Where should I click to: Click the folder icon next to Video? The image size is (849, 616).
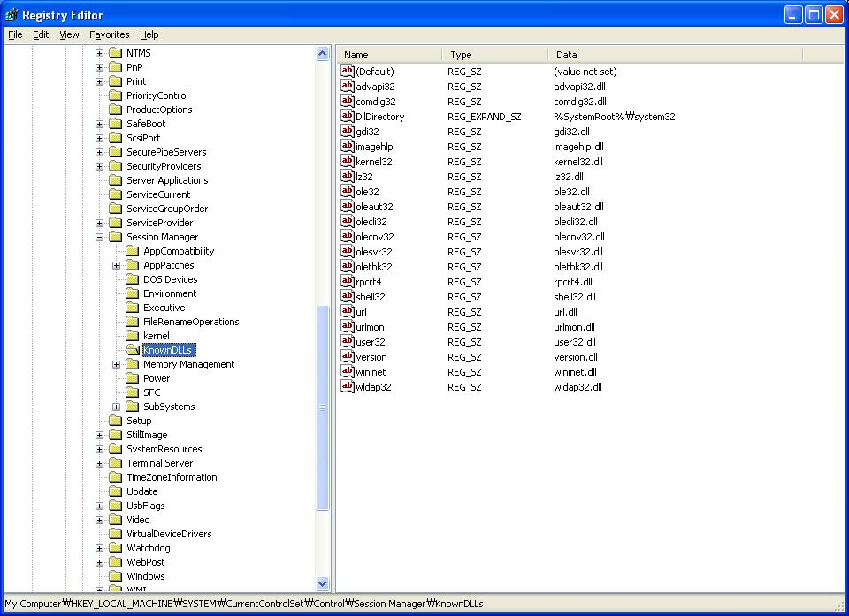[x=115, y=520]
